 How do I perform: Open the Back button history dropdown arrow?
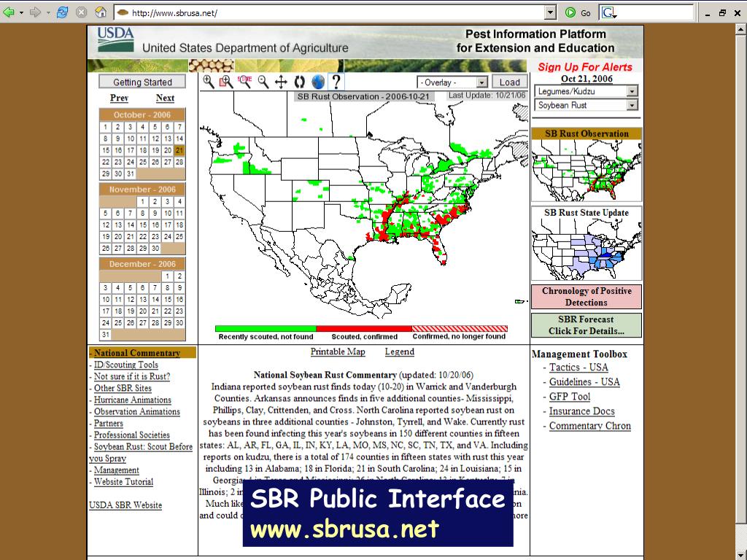[x=21, y=13]
